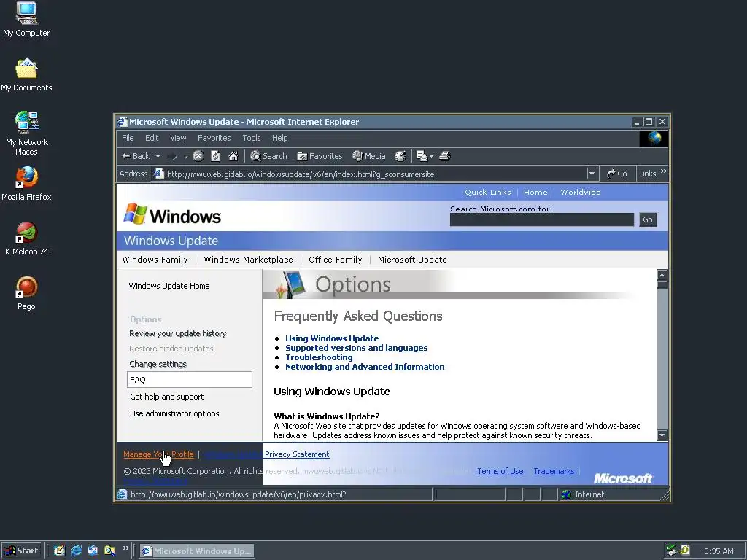Viewport: 747px width, 560px height.
Task: Open the Media bar in the toolbar
Action: [x=368, y=156]
